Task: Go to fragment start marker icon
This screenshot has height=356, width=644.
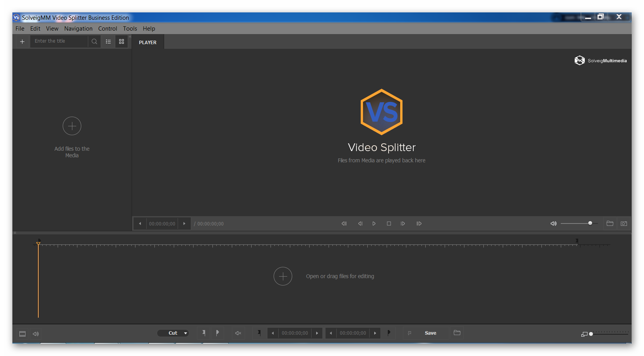Action: (259, 333)
